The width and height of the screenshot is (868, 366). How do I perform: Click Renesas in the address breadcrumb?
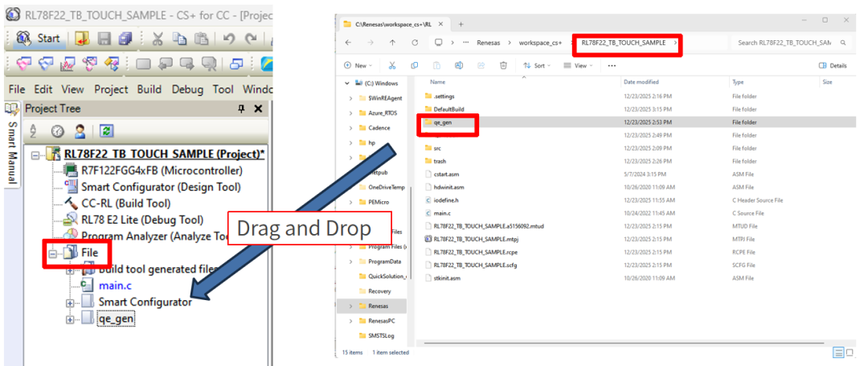tap(488, 43)
